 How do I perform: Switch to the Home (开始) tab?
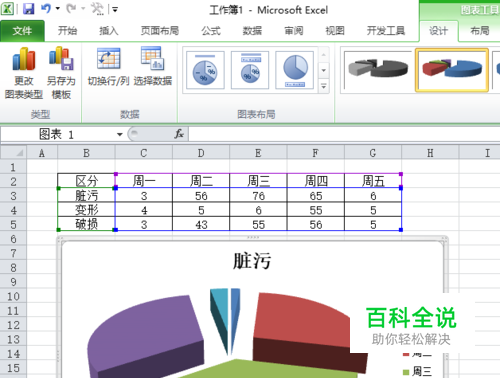[x=67, y=31]
